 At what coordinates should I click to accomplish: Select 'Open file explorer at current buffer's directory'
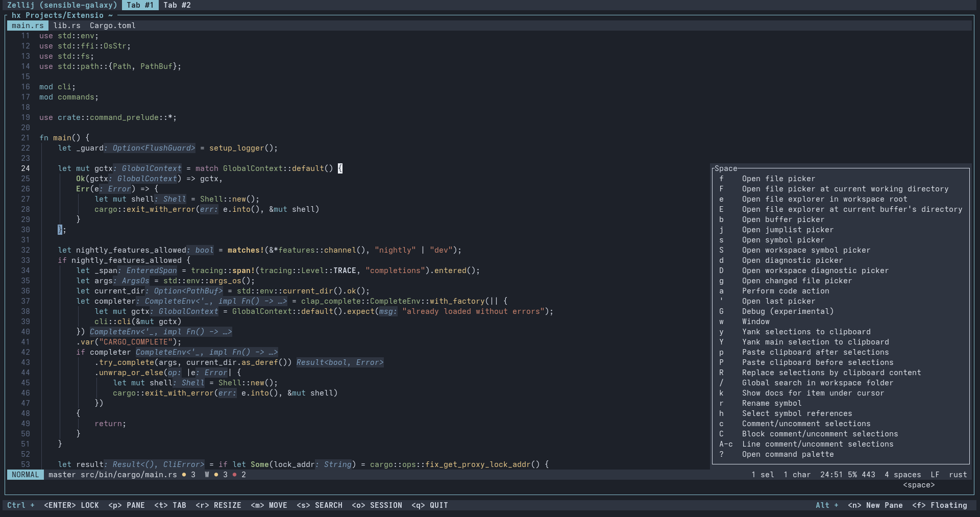point(841,209)
